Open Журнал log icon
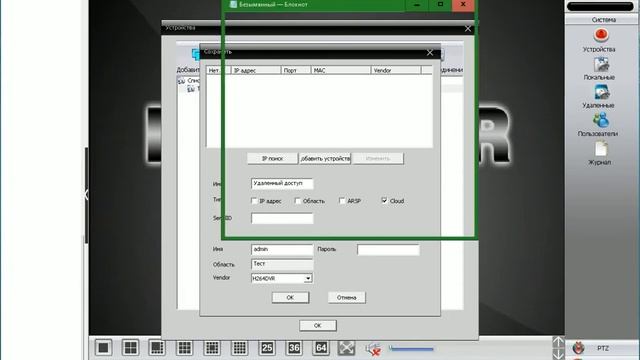 point(601,149)
